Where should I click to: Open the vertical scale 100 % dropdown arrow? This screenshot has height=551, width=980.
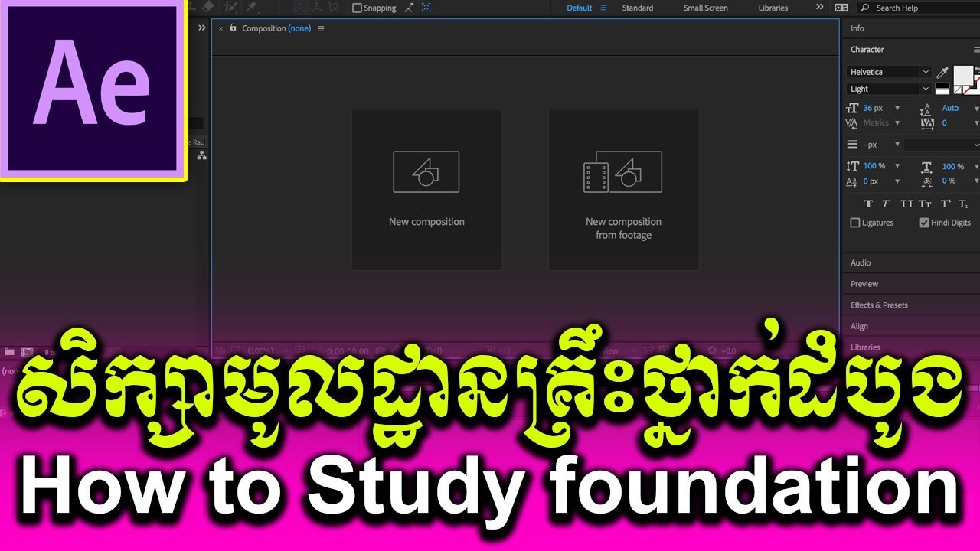[x=897, y=166]
